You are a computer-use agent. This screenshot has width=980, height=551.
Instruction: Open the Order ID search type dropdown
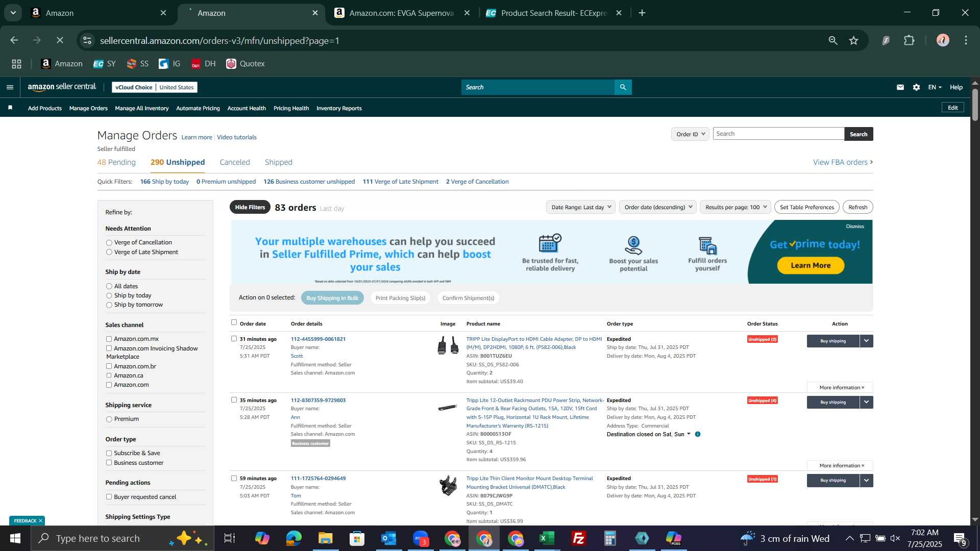pyautogui.click(x=690, y=134)
